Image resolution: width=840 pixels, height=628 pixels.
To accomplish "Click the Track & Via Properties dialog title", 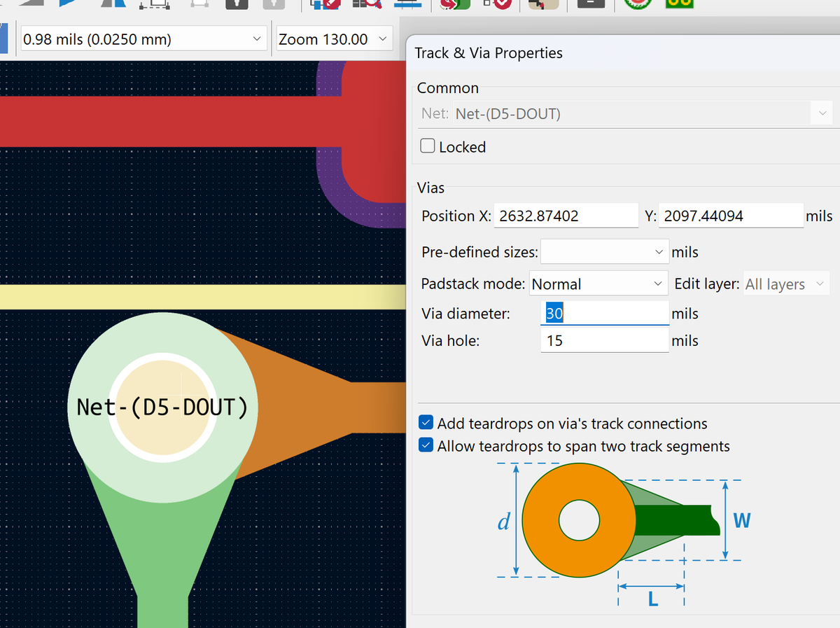I will [489, 53].
